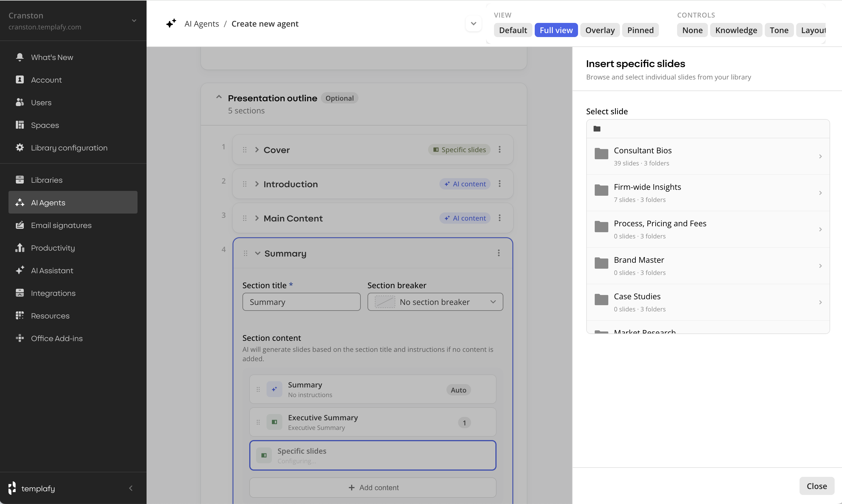Screen dimensions: 842x504
Task: Open the Brand Master folder
Action: [x=708, y=266]
